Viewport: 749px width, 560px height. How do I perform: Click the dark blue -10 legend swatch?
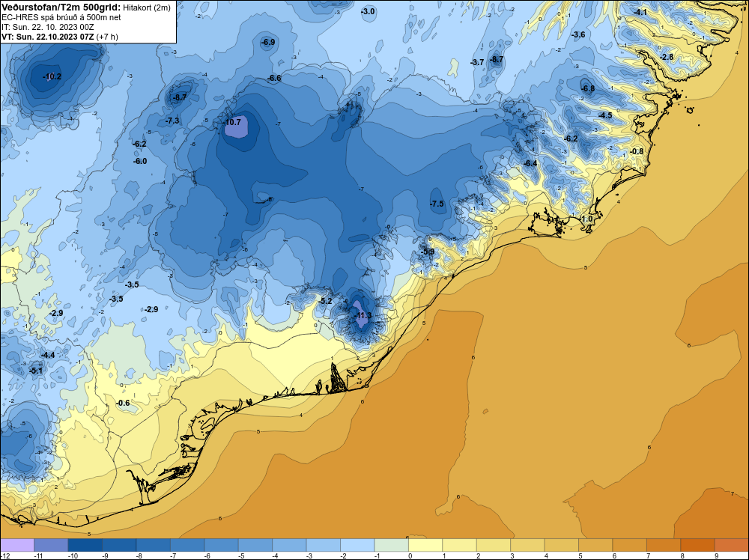pyautogui.click(x=85, y=545)
